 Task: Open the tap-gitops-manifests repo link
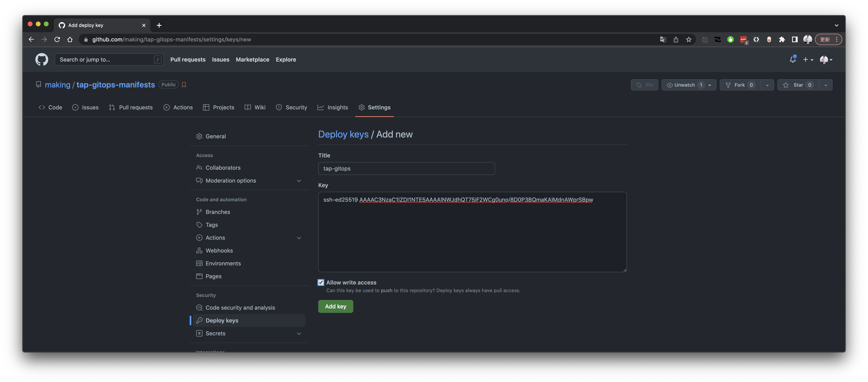pos(116,85)
